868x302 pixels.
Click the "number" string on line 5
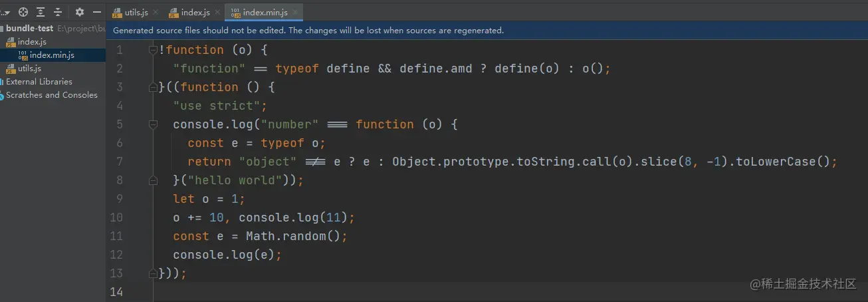tap(290, 124)
